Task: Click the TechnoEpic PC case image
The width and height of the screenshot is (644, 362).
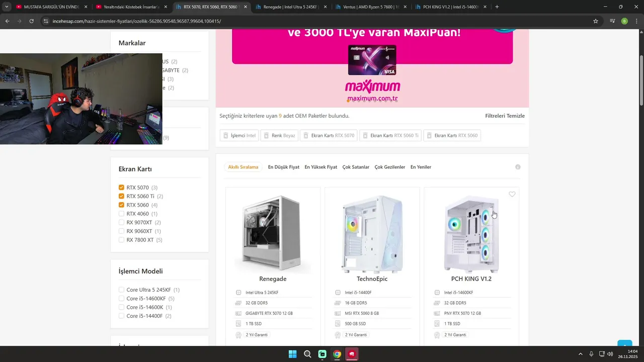Action: (372, 234)
